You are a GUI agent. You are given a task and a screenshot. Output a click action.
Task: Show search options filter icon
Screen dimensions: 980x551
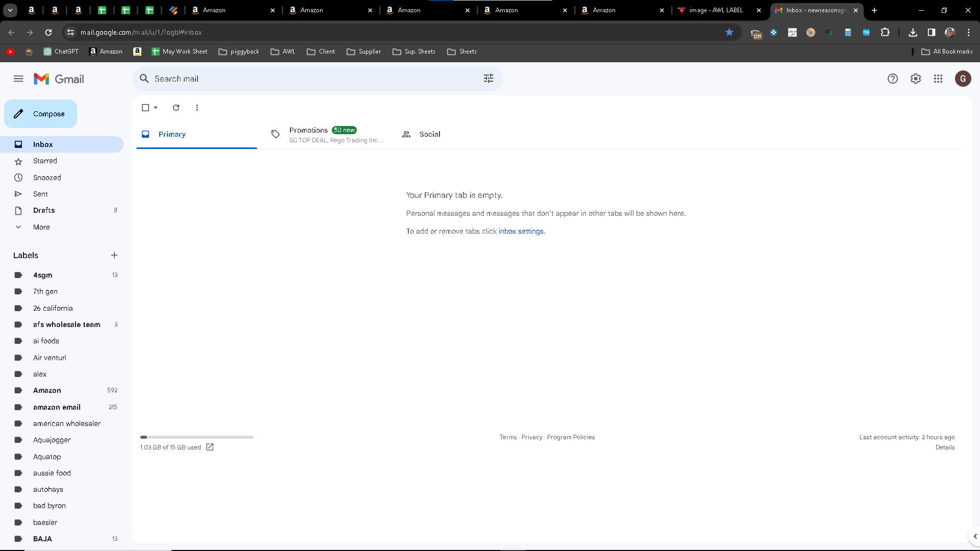click(x=488, y=79)
